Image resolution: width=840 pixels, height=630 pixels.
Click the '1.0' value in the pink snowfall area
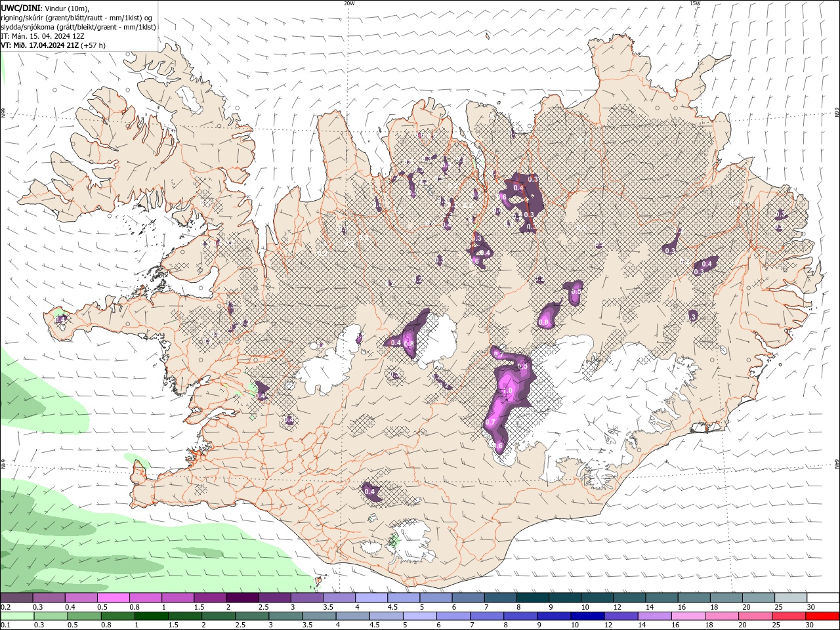pos(507,391)
